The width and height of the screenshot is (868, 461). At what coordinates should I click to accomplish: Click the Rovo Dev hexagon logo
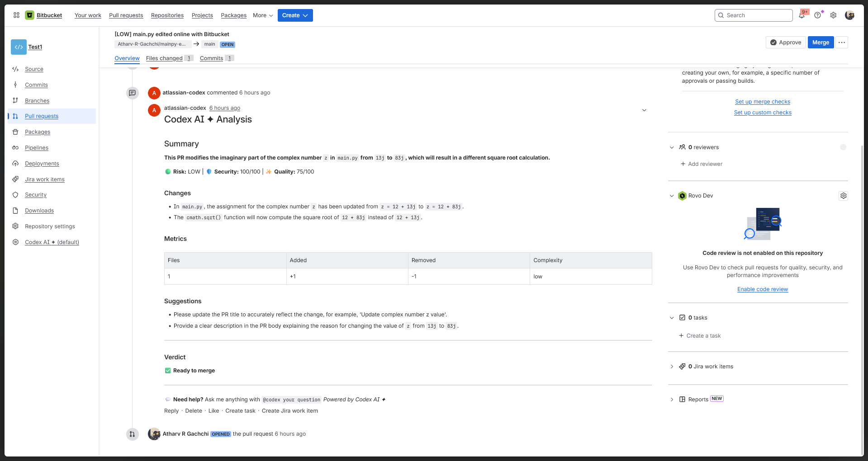click(682, 196)
